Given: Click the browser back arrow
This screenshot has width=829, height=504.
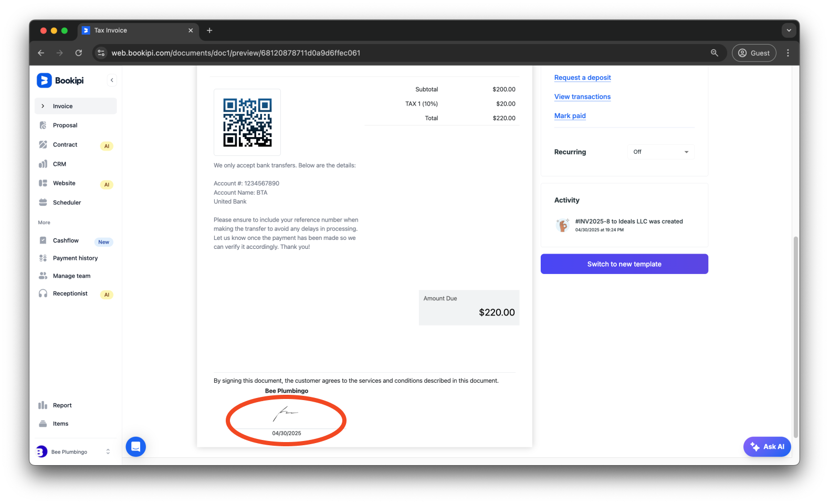Looking at the screenshot, I should 41,53.
